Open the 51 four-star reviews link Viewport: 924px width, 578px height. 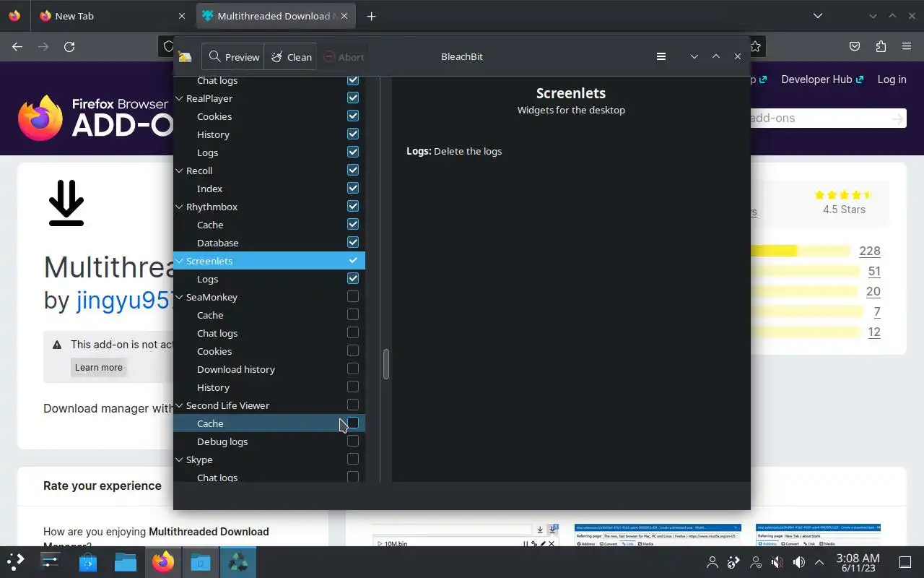pyautogui.click(x=874, y=271)
